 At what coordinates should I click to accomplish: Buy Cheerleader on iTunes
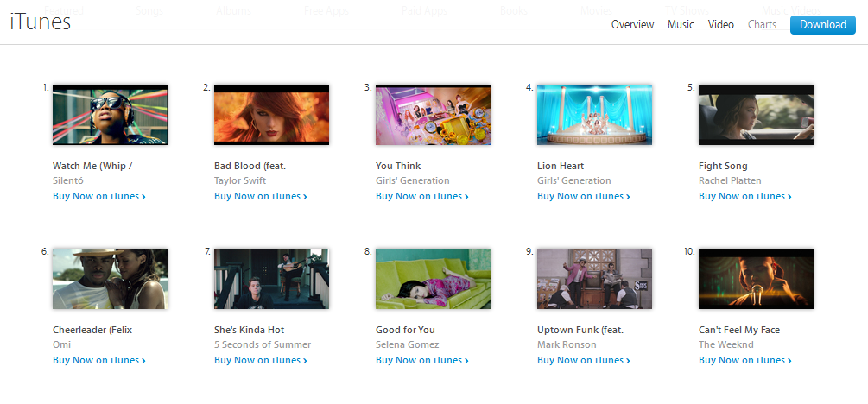(x=99, y=360)
